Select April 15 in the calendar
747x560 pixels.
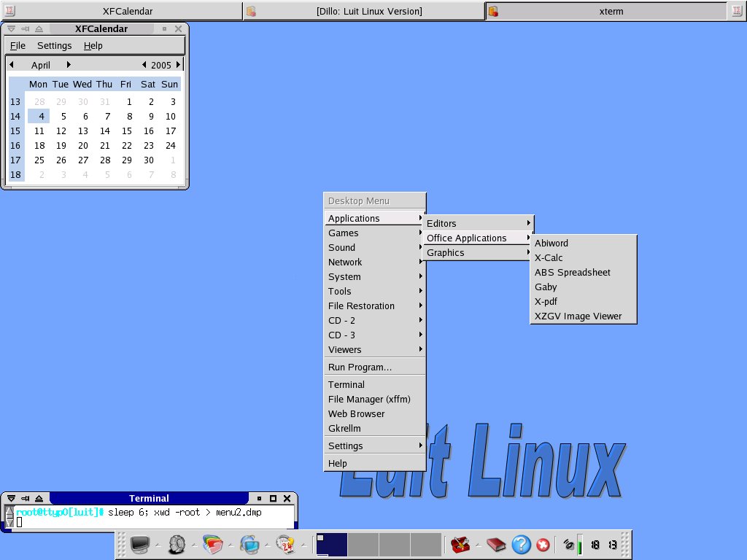point(126,131)
